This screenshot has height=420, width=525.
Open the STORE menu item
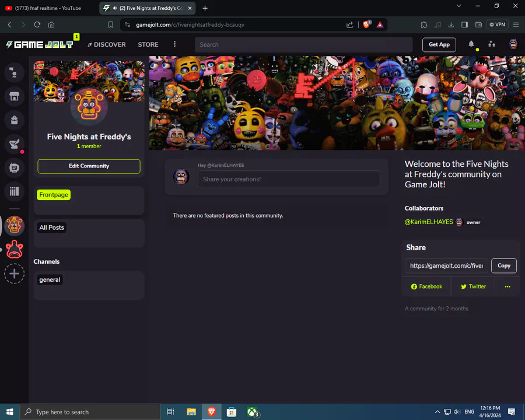click(x=148, y=44)
